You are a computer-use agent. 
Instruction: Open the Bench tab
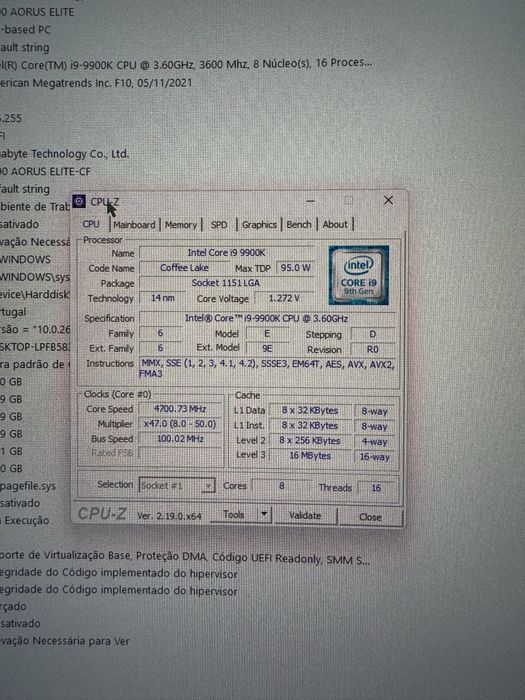coord(299,225)
